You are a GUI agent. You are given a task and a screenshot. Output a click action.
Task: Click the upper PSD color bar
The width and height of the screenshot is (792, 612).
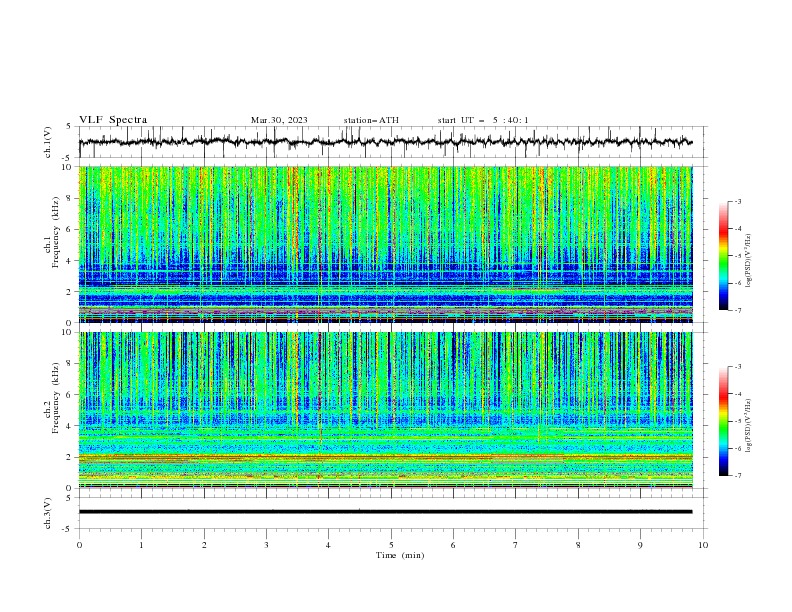pos(723,256)
